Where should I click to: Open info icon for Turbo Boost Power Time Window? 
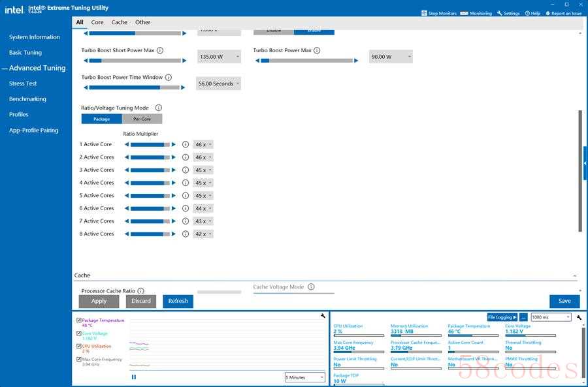click(169, 77)
